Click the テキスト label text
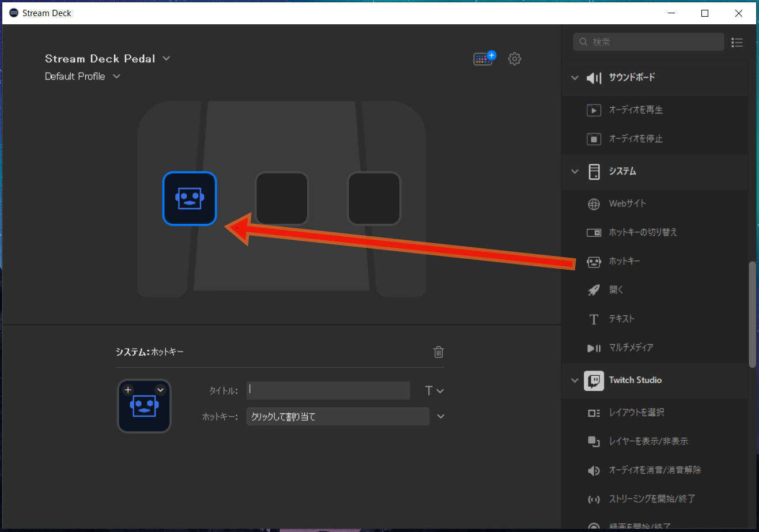 click(x=621, y=319)
